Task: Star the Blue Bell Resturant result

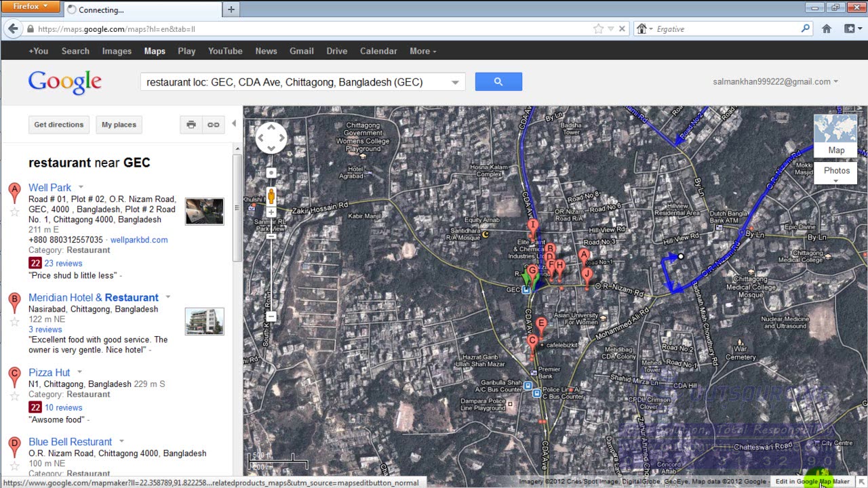Action: tap(14, 466)
